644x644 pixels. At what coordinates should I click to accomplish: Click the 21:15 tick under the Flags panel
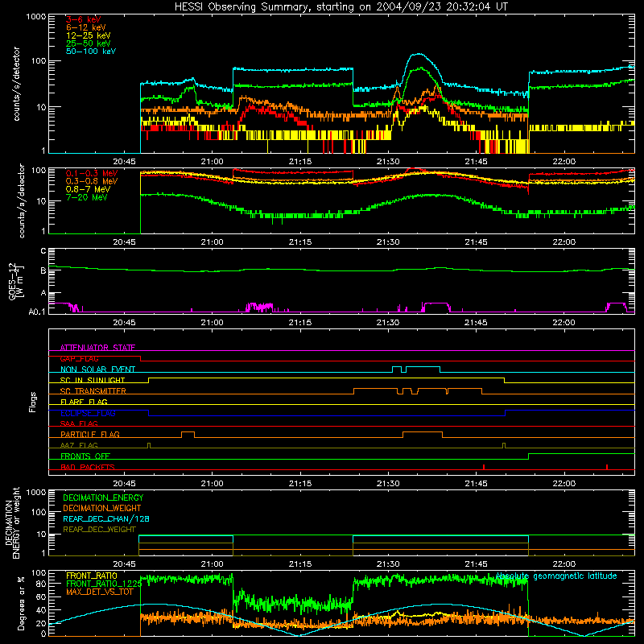point(300,484)
